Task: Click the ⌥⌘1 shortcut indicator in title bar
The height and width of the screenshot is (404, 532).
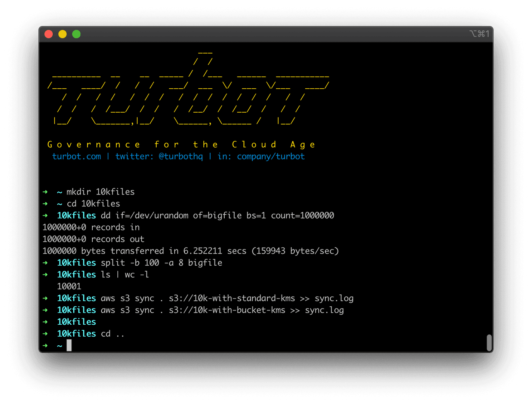Action: 479,34
